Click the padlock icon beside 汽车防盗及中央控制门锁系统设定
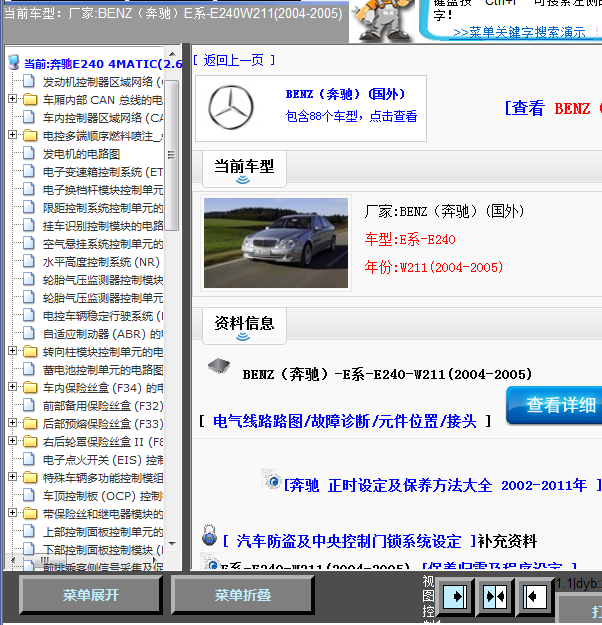The image size is (602, 625). (209, 535)
